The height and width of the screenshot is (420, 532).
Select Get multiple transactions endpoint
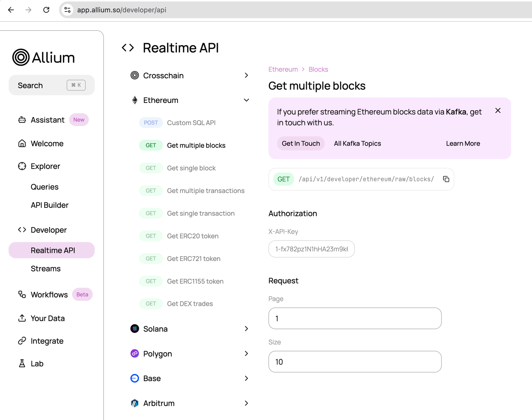pos(206,191)
